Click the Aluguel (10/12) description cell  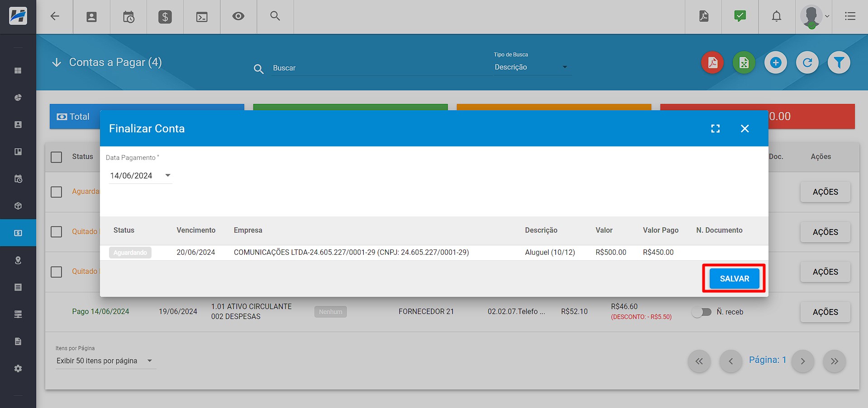tap(550, 252)
